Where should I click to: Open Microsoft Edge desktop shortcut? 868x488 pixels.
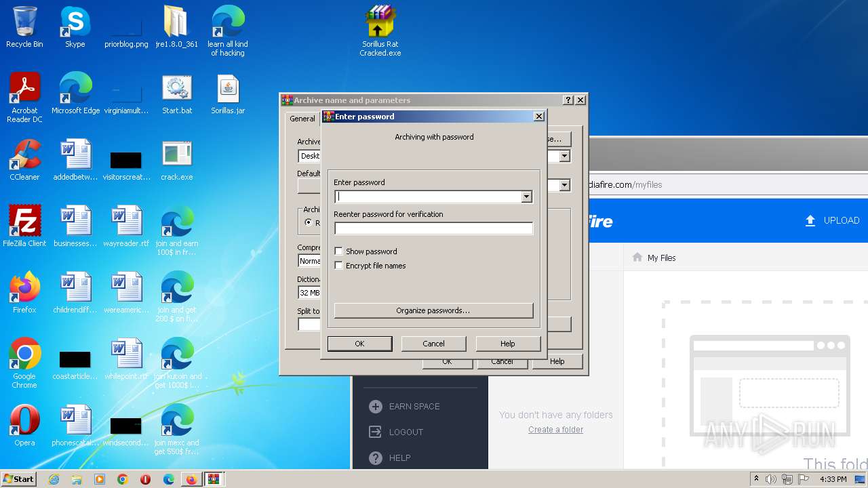[x=75, y=94]
